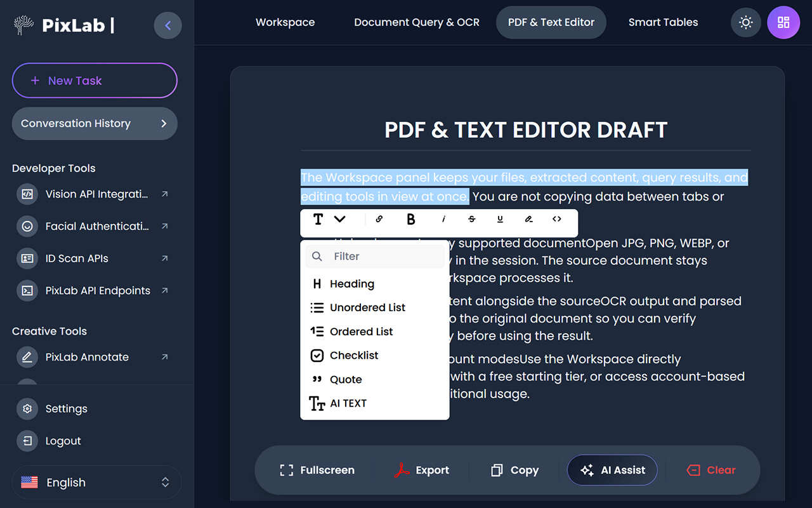Export the document as PDF
Viewport: 812px width, 508px height.
click(422, 471)
